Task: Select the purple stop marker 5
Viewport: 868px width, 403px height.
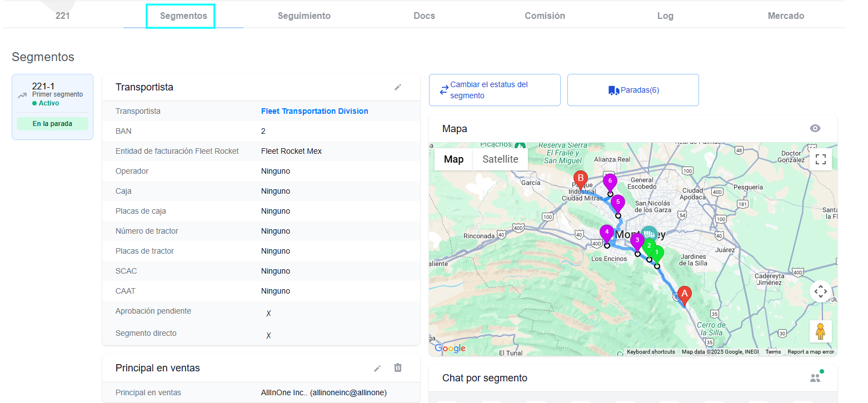Action: tap(618, 204)
